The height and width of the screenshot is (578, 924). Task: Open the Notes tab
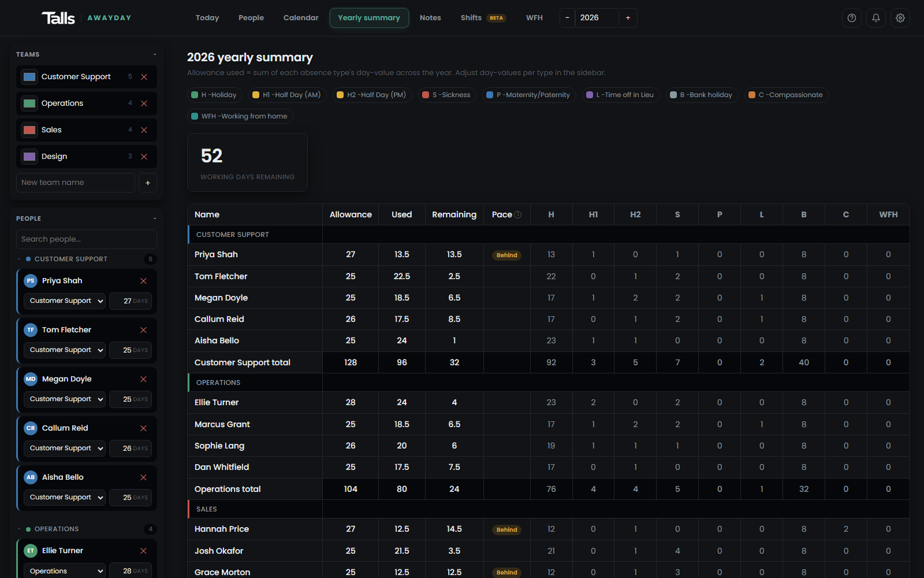(x=430, y=18)
